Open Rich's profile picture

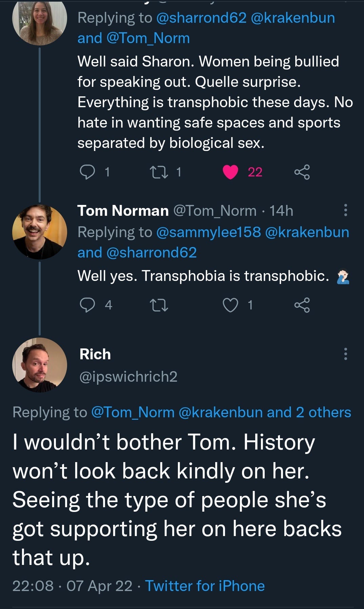point(39,365)
